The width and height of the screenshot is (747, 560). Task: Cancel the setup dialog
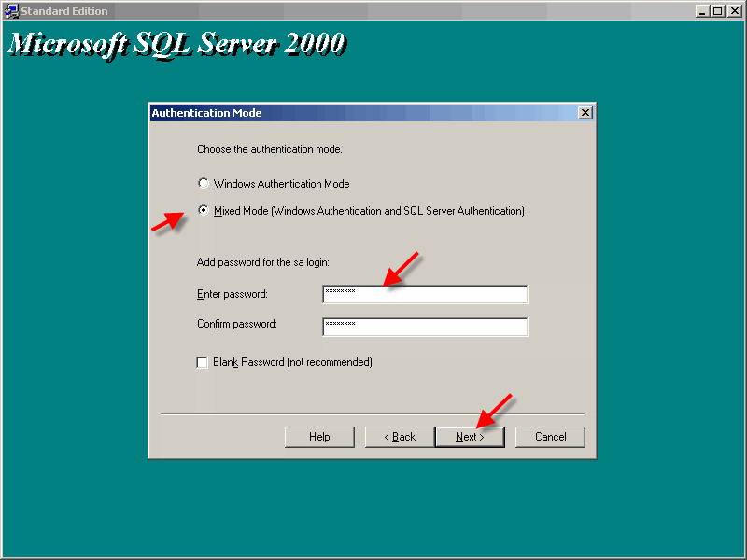pyautogui.click(x=550, y=437)
